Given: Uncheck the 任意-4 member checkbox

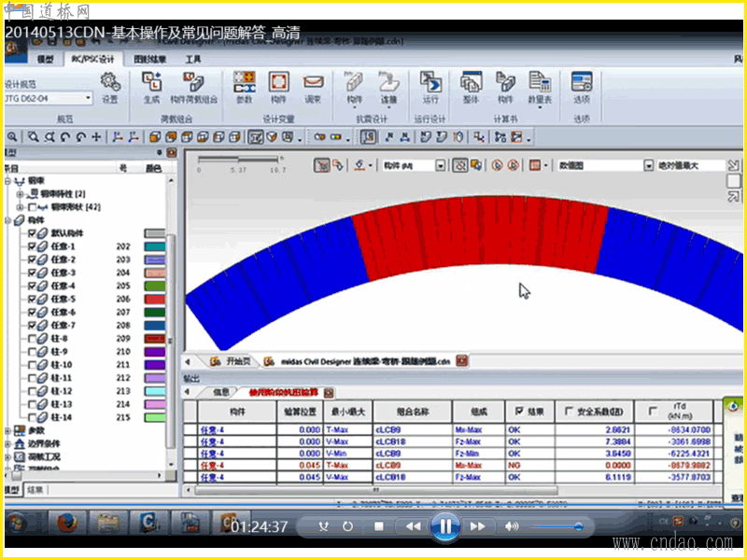Looking at the screenshot, I should [x=32, y=286].
